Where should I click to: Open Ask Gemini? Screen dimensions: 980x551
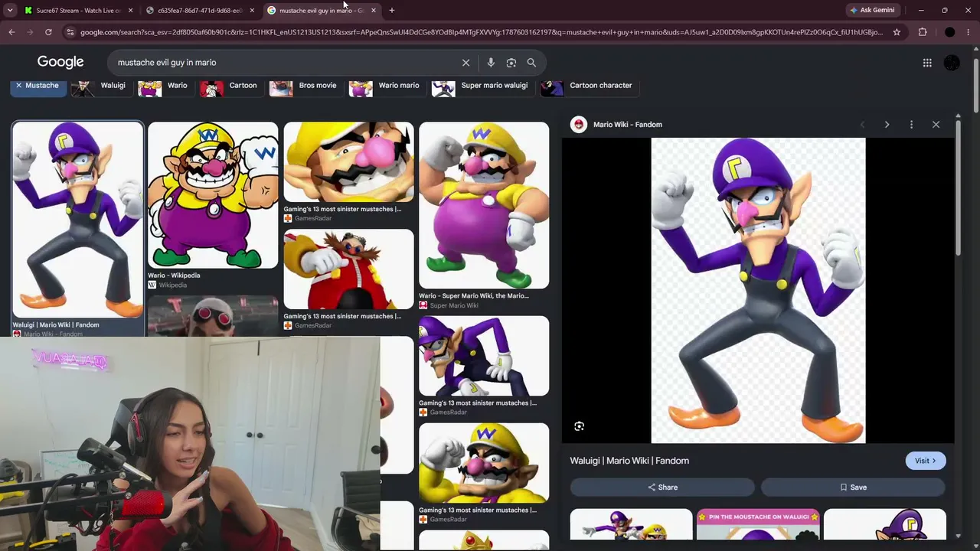click(x=871, y=10)
